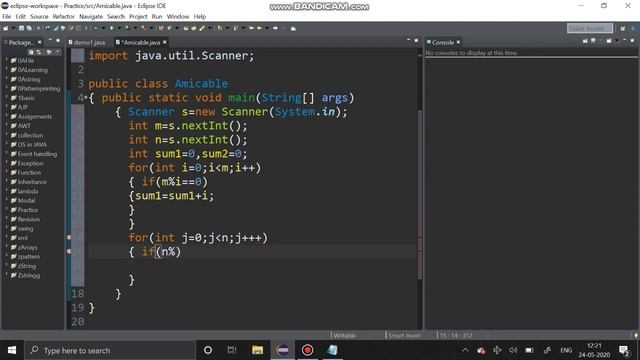Minimize the Console view
This screenshot has height=360, width=640.
pyautogui.click(x=624, y=40)
